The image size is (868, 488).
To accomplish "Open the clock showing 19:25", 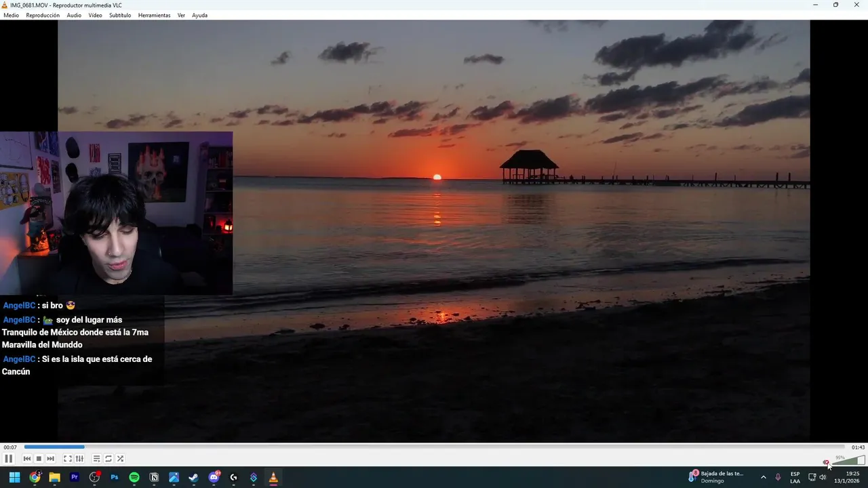I will point(847,477).
